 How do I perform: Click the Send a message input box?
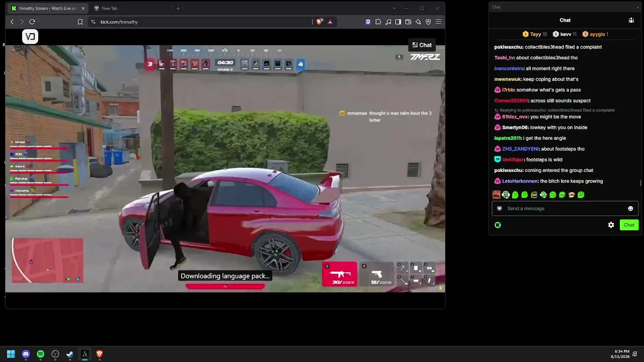pos(565,209)
